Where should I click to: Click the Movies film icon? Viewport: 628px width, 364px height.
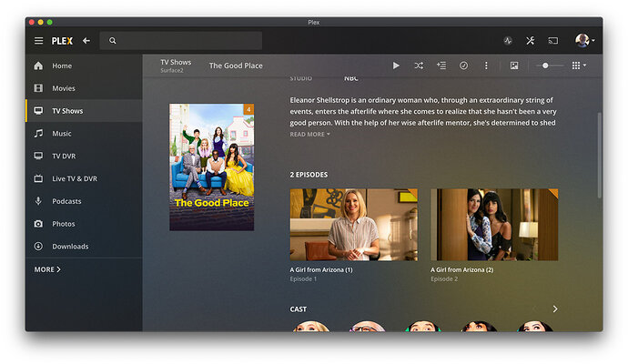click(38, 88)
